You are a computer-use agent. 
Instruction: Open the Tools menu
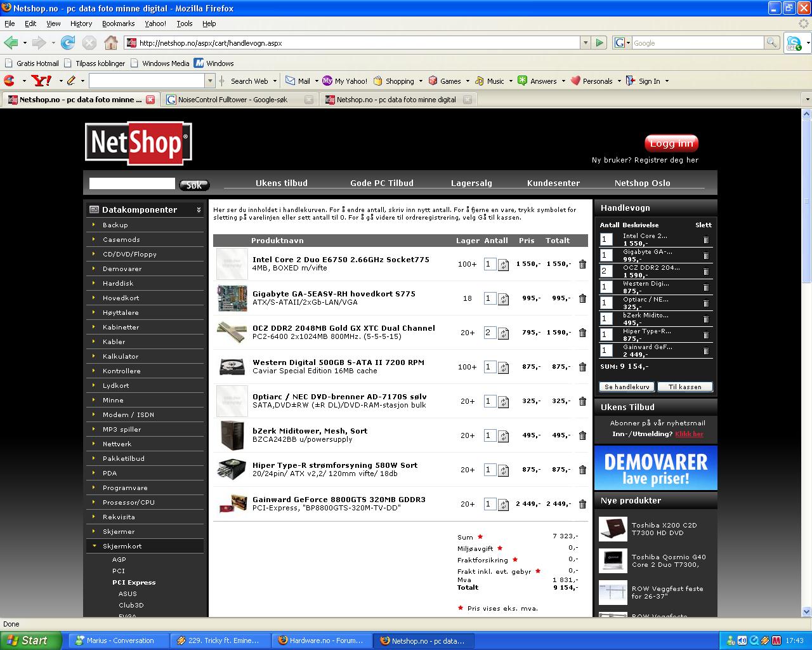click(185, 23)
